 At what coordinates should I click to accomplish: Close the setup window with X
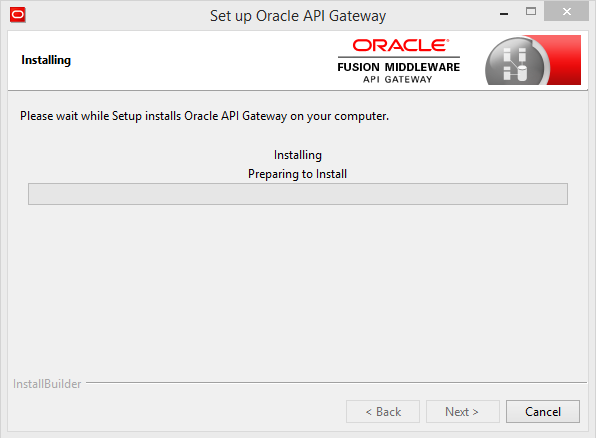pos(567,11)
